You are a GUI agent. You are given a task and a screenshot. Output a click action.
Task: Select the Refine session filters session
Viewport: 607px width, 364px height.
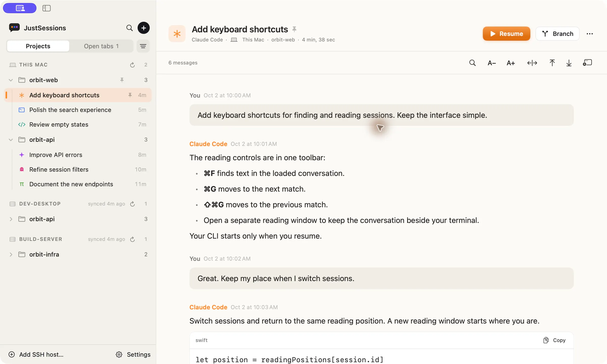pos(78,169)
